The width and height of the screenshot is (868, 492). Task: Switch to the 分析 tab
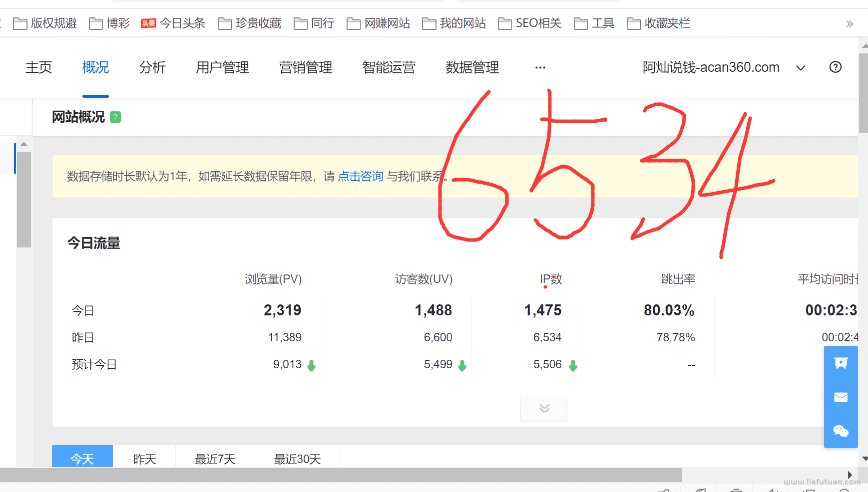tap(152, 67)
